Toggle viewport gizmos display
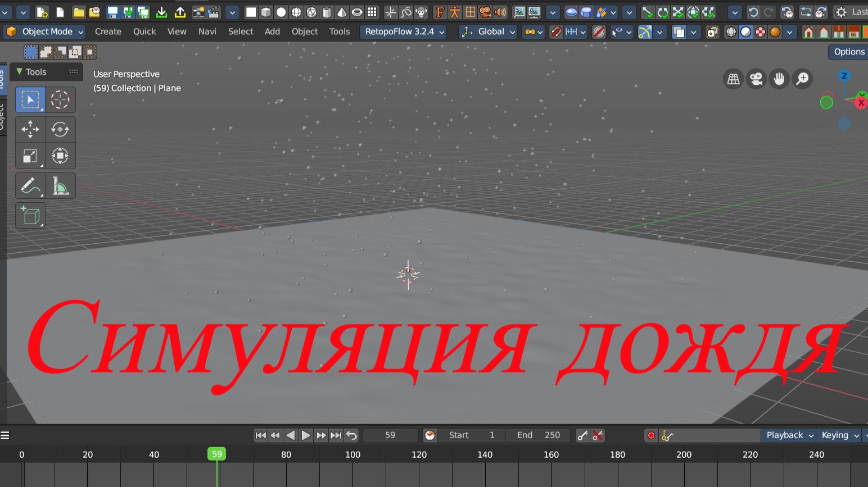This screenshot has width=868, height=487. coord(645,32)
